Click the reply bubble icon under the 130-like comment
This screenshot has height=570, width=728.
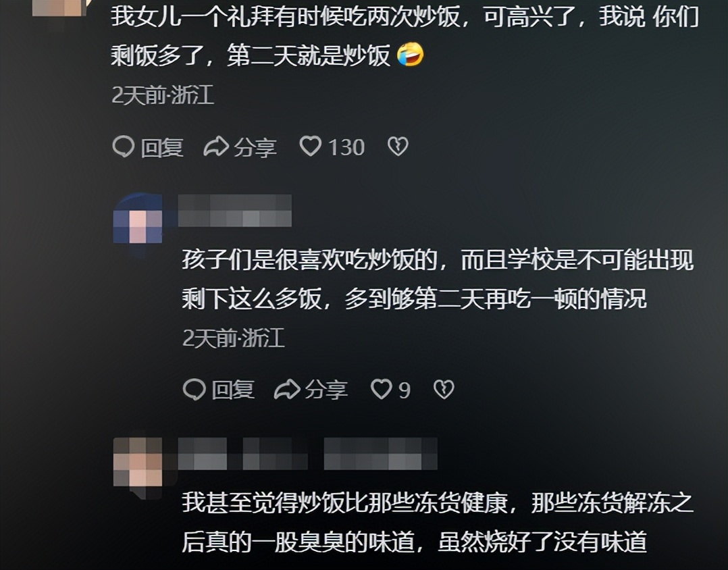coord(124,147)
